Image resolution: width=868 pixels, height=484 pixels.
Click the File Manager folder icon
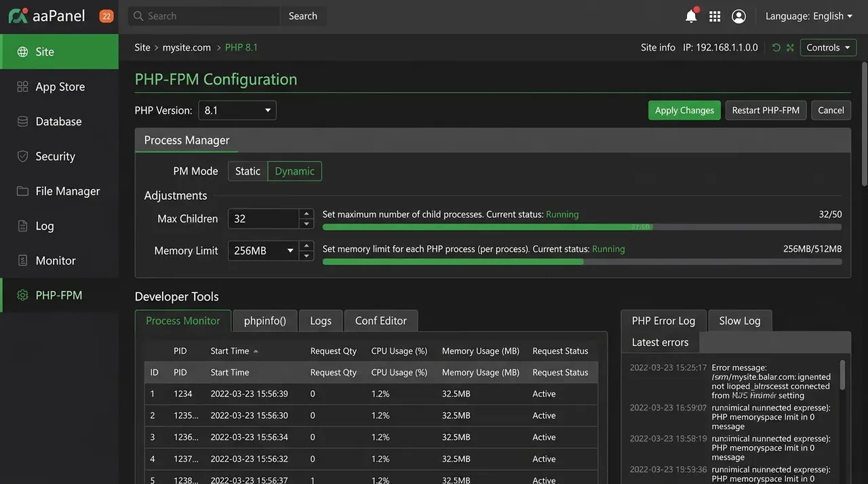[x=23, y=191]
